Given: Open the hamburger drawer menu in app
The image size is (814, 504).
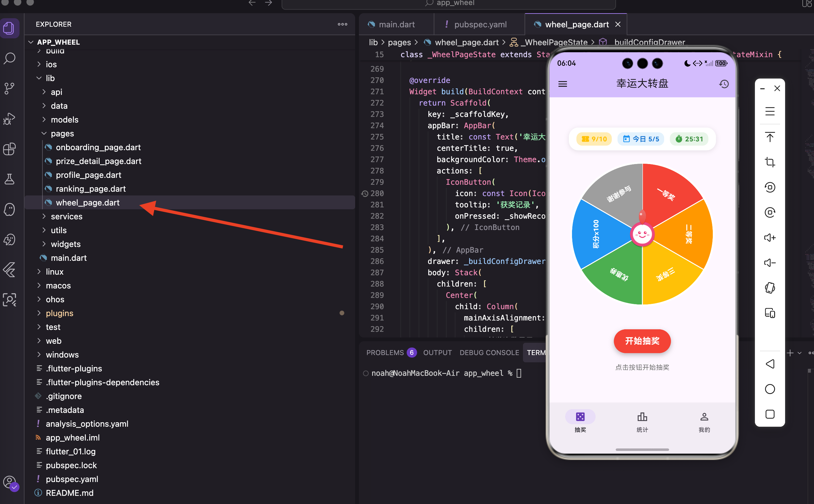Looking at the screenshot, I should [563, 84].
